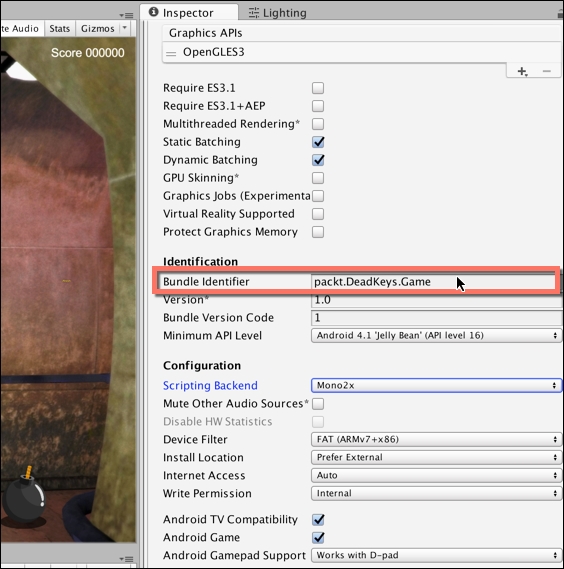The width and height of the screenshot is (564, 569).
Task: Switch to the Lighting tab
Action: [x=278, y=13]
